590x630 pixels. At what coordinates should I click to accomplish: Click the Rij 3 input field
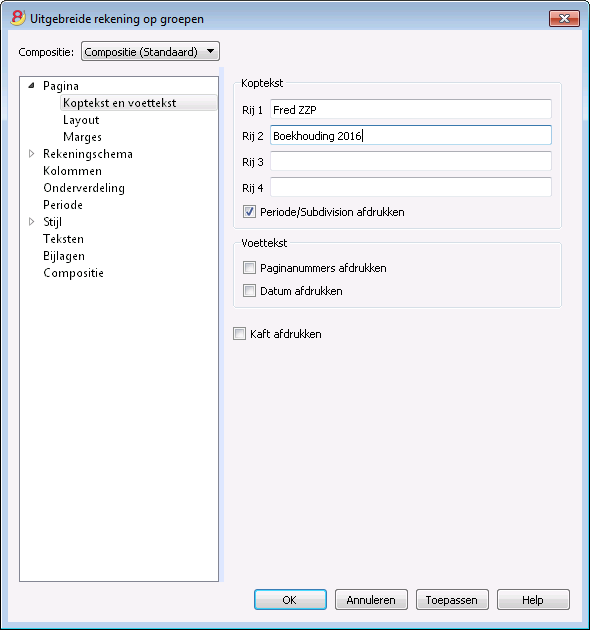coord(411,161)
